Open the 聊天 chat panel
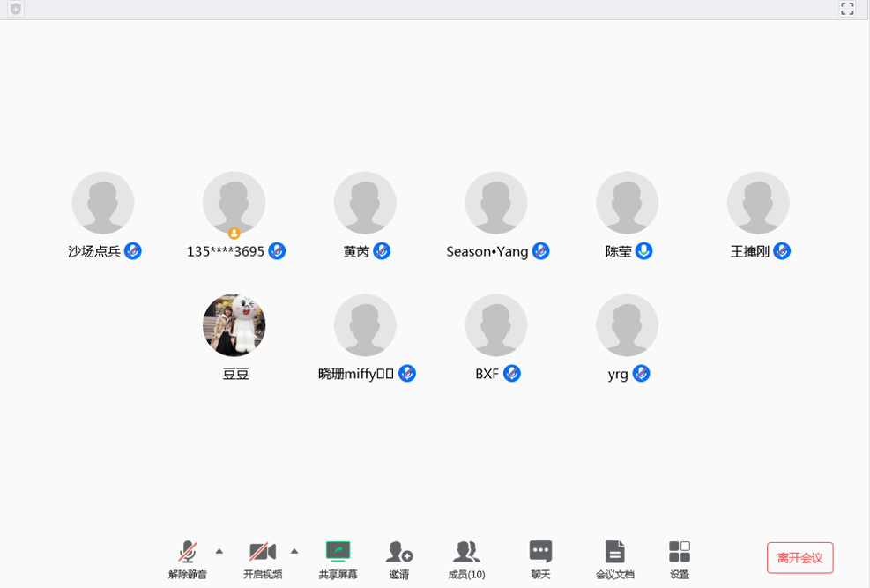 pyautogui.click(x=540, y=553)
